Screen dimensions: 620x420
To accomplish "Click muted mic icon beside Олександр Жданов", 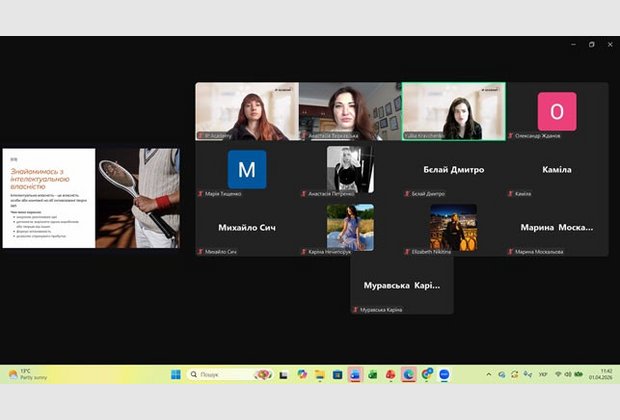I will pyautogui.click(x=510, y=136).
